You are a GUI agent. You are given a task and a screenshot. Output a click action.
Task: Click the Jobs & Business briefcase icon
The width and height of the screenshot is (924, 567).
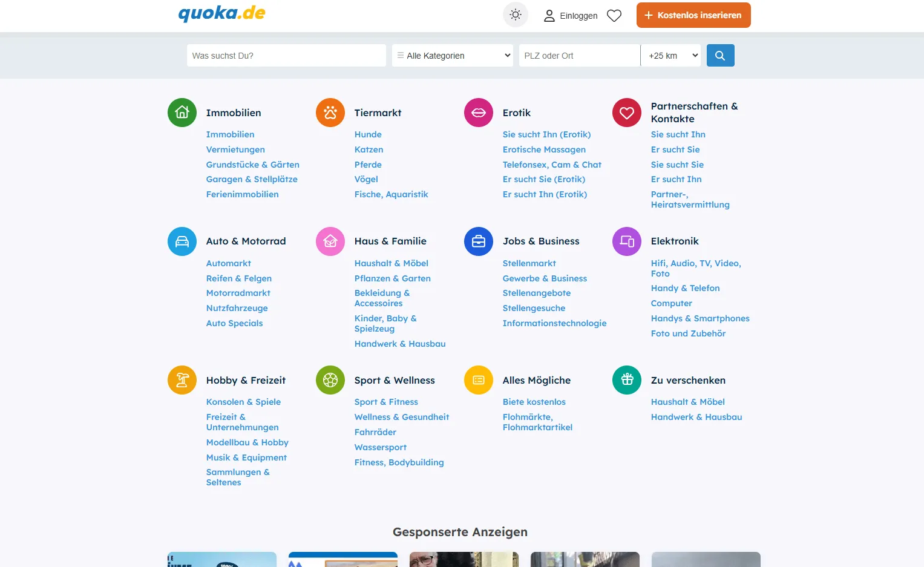click(479, 241)
